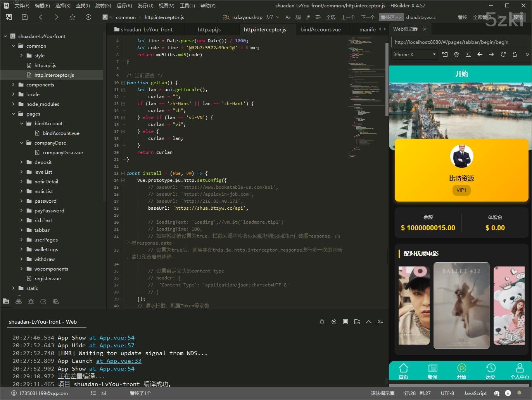
Task: Toggle whole-word match search option
Action: [x=298, y=17]
